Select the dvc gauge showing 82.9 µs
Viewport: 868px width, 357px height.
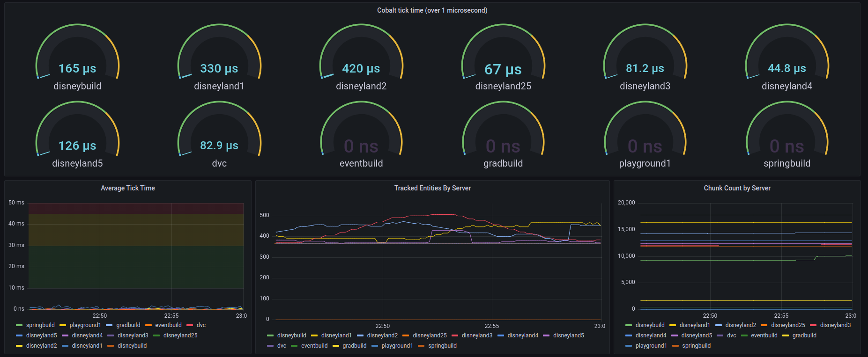click(x=219, y=146)
